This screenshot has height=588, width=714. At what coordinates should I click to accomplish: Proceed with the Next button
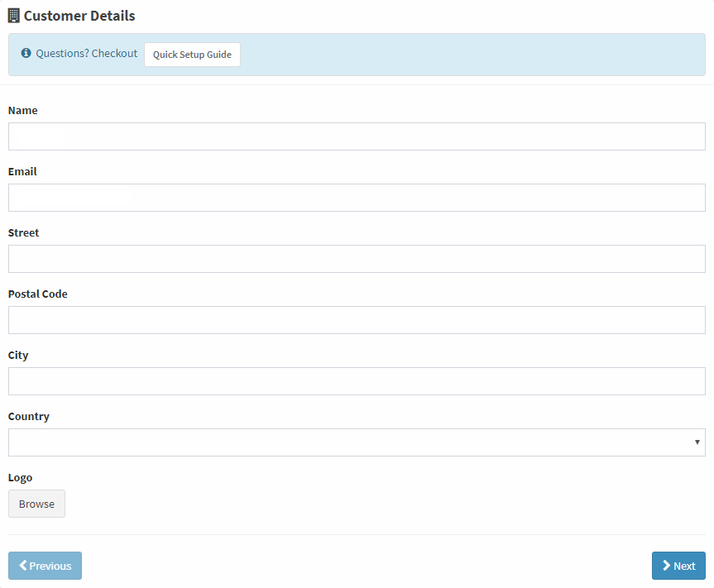(x=678, y=566)
